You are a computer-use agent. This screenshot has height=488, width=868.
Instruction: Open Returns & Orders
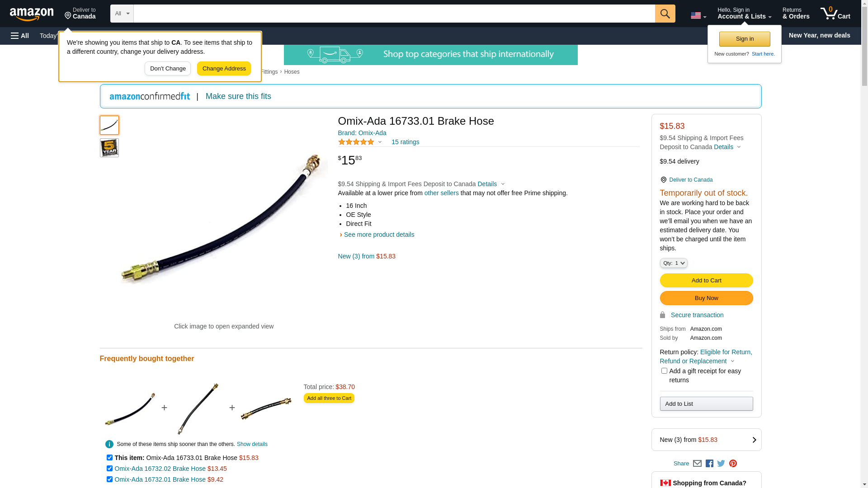coord(796,14)
